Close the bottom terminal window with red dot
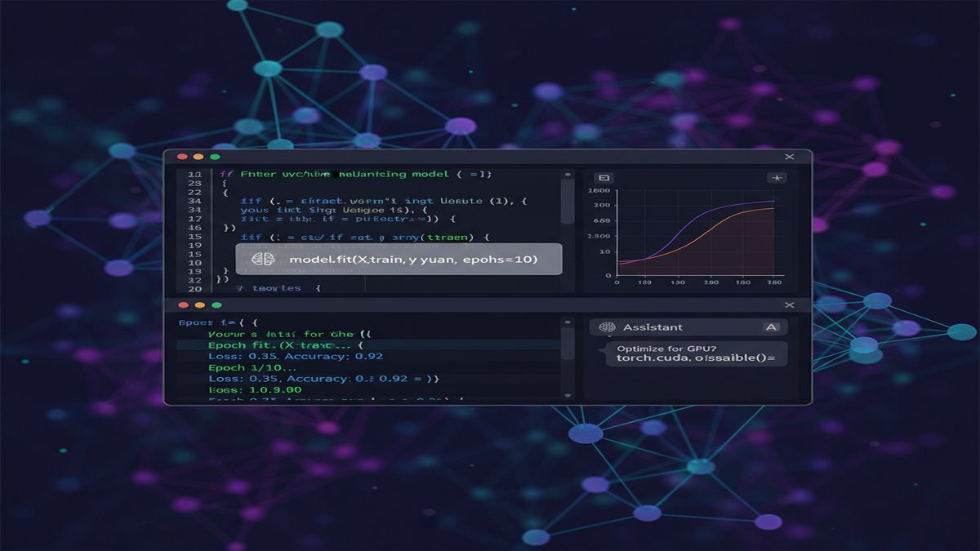This screenshot has width=980, height=551. pos(182,304)
